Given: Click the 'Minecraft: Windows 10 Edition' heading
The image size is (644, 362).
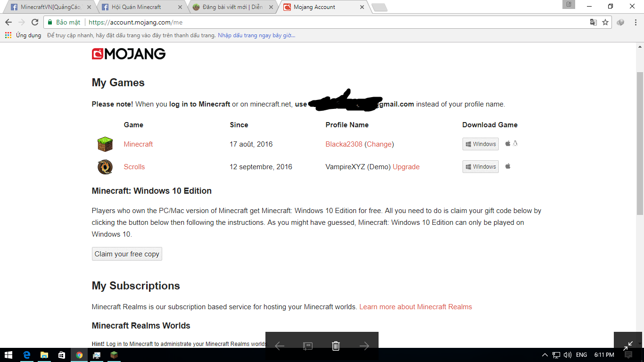Looking at the screenshot, I should coord(152,191).
